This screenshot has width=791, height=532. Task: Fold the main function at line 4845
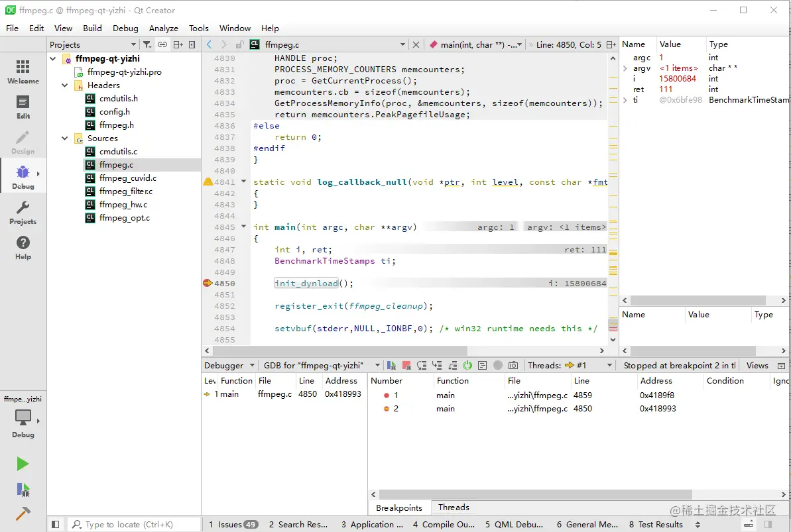tap(243, 227)
